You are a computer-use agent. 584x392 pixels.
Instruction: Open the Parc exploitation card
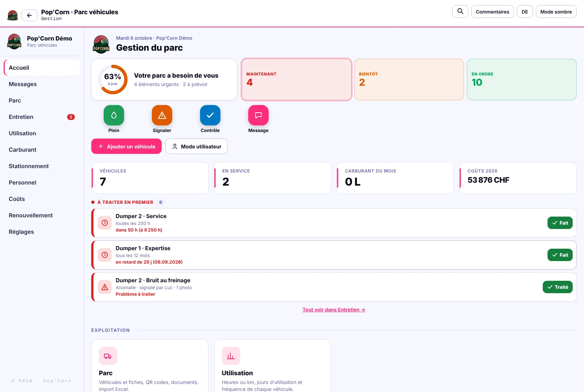(x=150, y=366)
